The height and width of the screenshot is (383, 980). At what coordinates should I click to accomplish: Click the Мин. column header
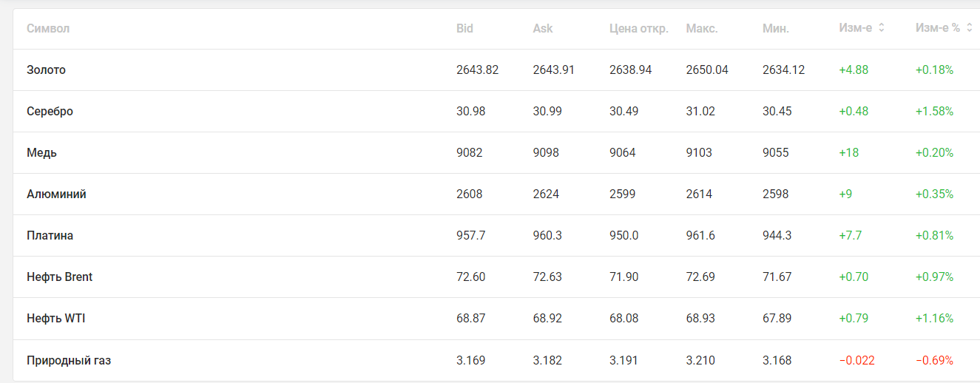(775, 29)
